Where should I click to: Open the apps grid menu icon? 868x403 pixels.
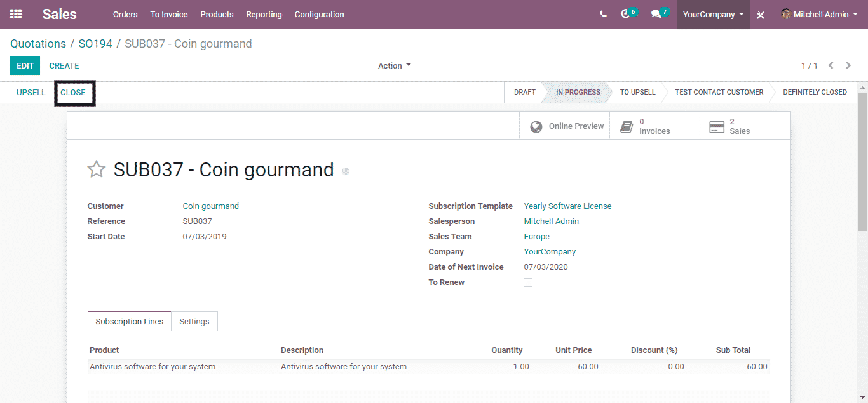coord(16,14)
